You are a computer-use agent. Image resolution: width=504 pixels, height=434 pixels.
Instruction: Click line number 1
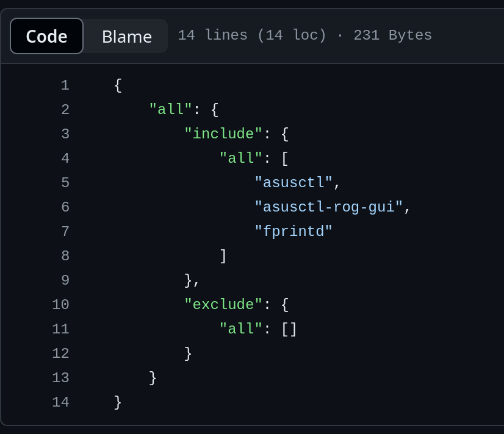coord(65,85)
